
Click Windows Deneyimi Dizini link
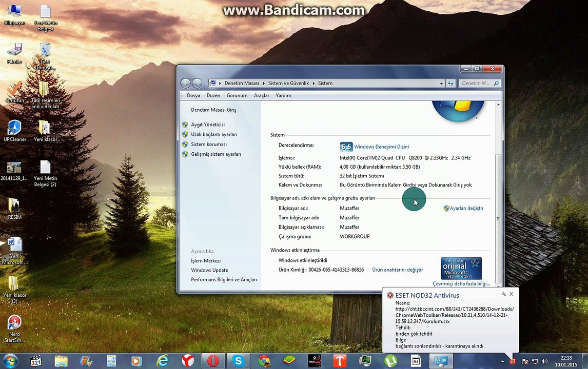coord(381,147)
